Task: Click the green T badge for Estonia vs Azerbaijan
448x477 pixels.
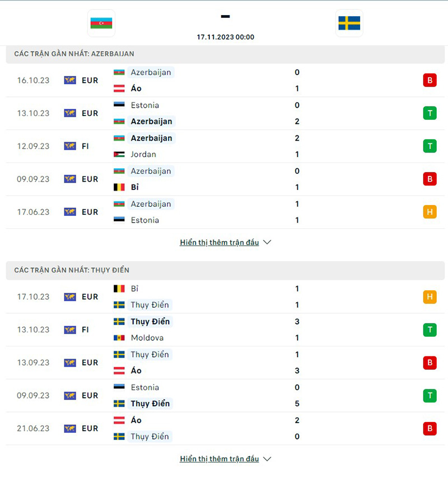Action: (430, 113)
